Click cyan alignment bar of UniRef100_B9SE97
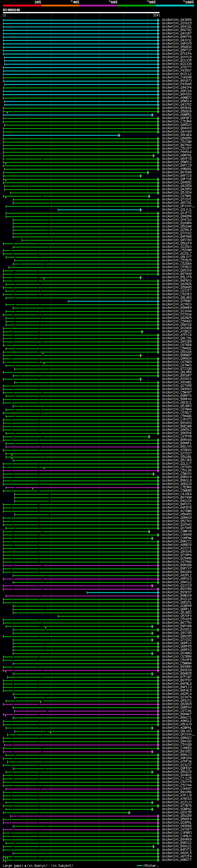197x868 pixels. 123,593
